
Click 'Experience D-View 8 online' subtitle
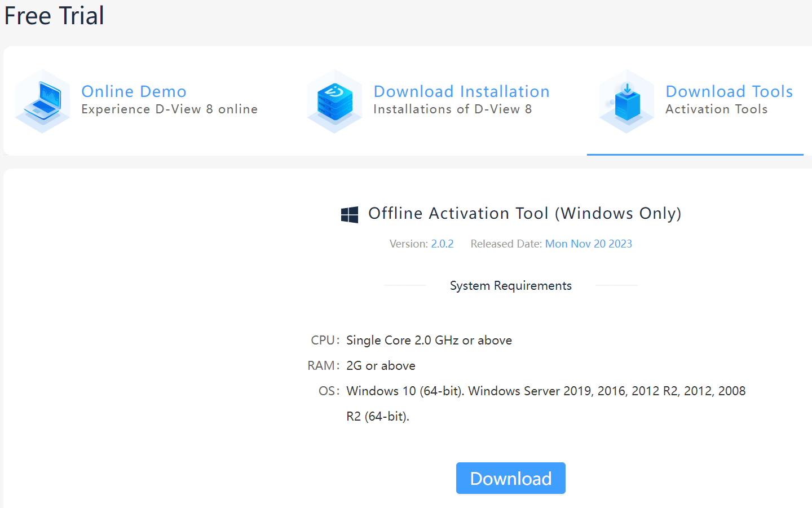click(x=170, y=109)
